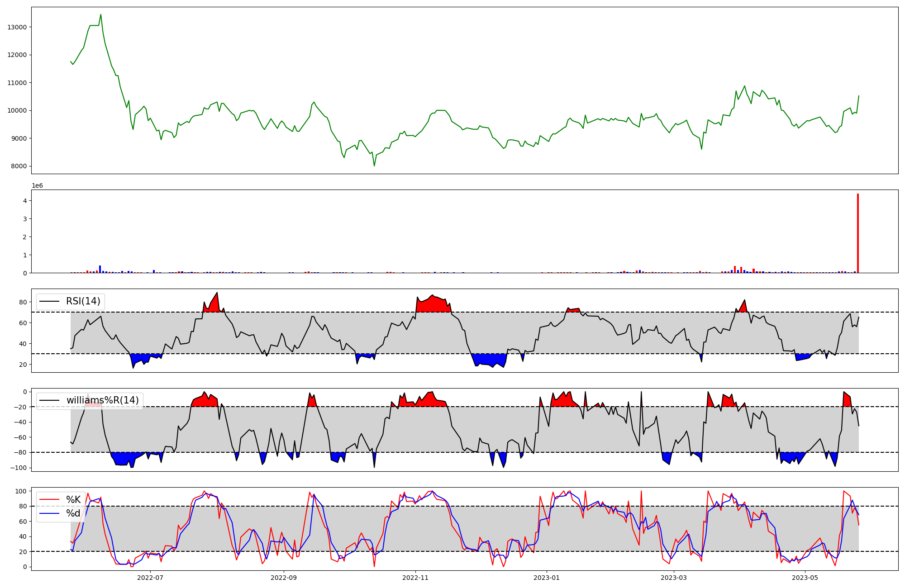The height and width of the screenshot is (588, 905).
Task: Click the williams%R(14) legend label
Action: 102,400
